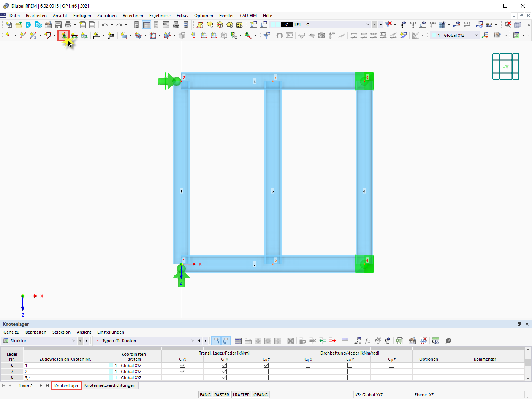
Task: Open the Datei menu
Action: pos(15,16)
